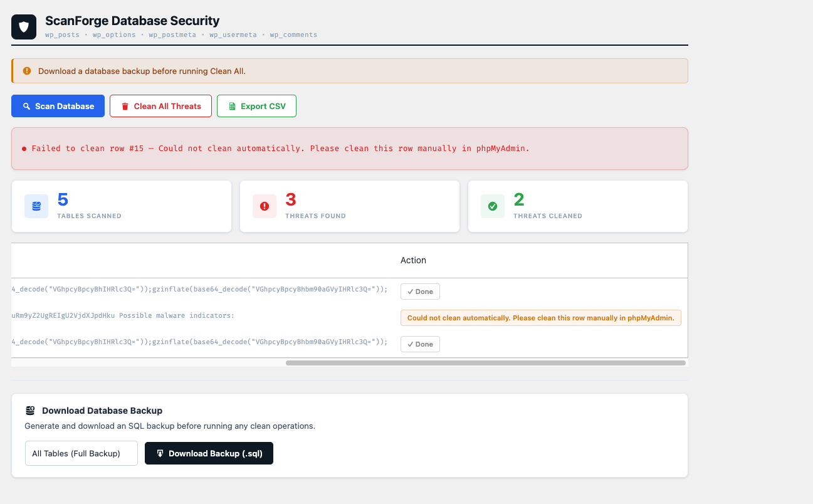The height and width of the screenshot is (504, 813).
Task: Click the first row's Done button
Action: tap(420, 291)
